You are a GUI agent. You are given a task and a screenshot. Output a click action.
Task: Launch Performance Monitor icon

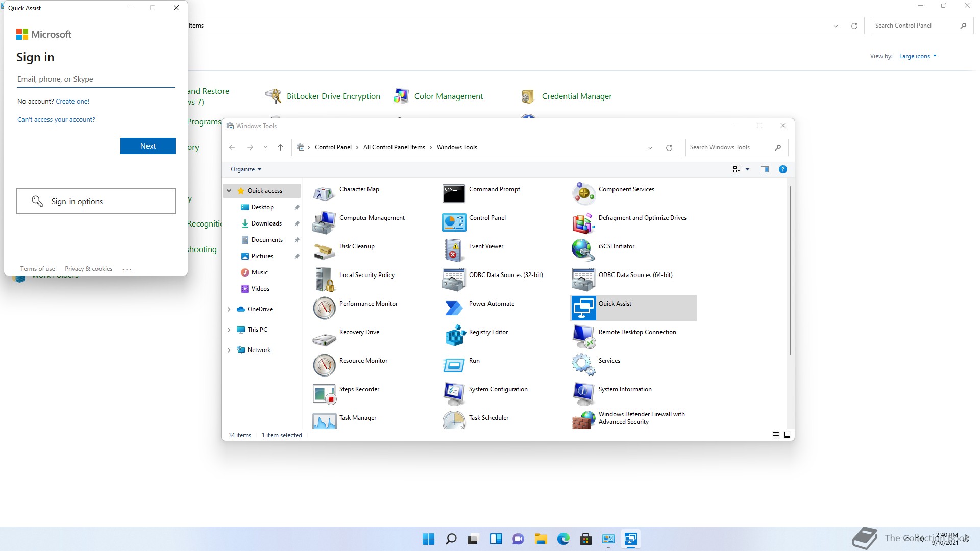[324, 308]
